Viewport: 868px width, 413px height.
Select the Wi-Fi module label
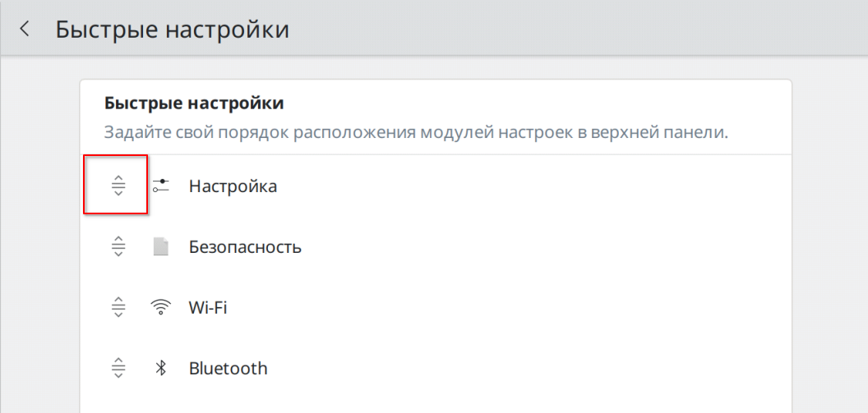tap(208, 308)
